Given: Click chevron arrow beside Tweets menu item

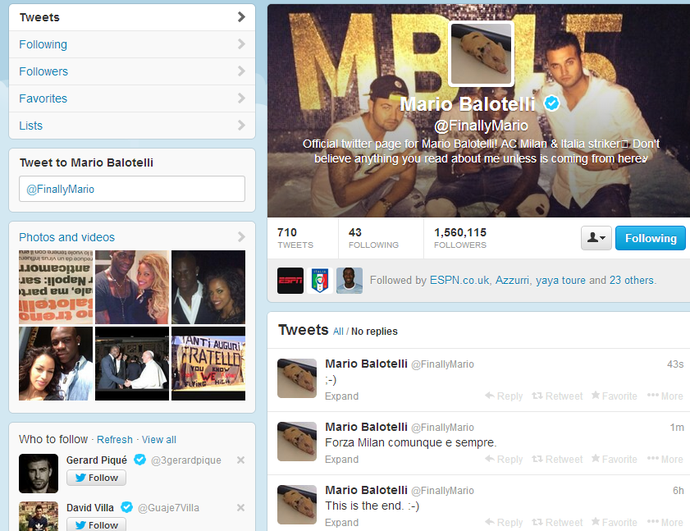Looking at the screenshot, I should click(x=241, y=17).
